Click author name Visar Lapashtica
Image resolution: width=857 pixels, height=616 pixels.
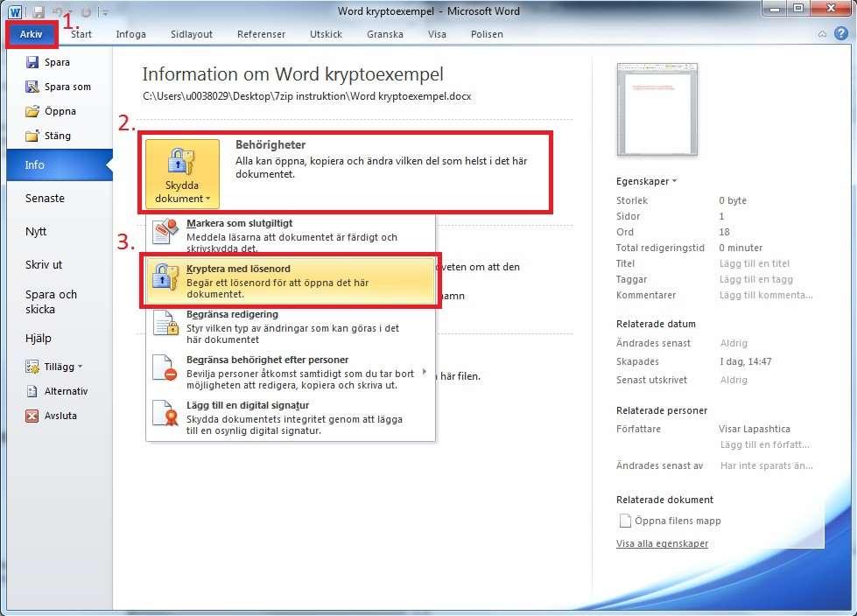pos(755,430)
